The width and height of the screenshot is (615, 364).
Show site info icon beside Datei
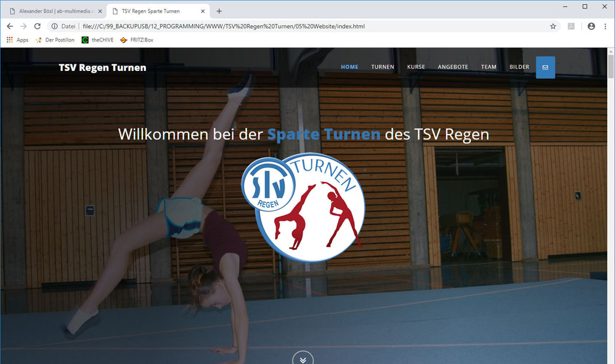click(x=55, y=26)
